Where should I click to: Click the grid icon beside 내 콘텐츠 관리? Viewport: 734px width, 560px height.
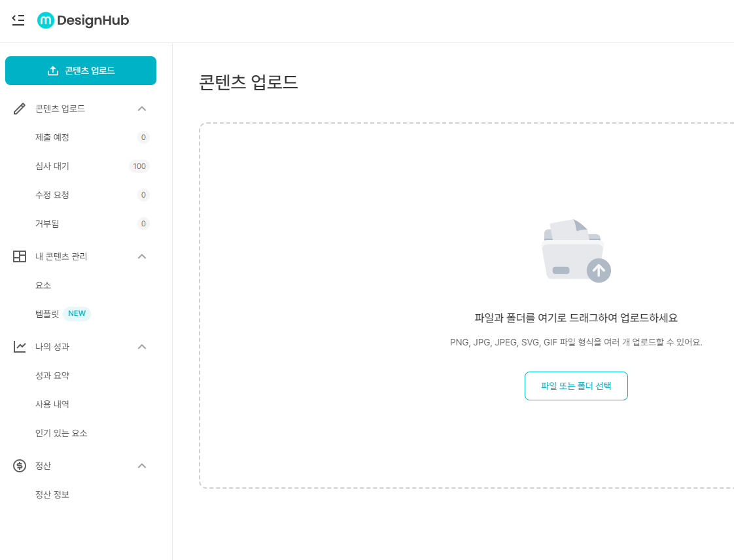19,256
